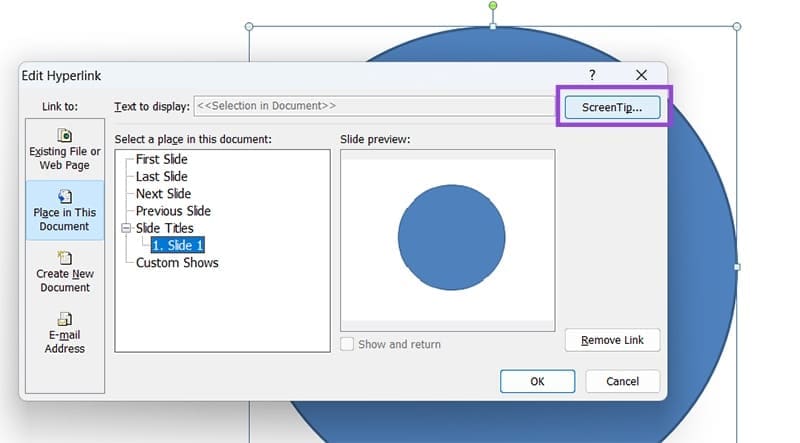
Task: Click the slide preview thumbnail
Action: pos(447,239)
